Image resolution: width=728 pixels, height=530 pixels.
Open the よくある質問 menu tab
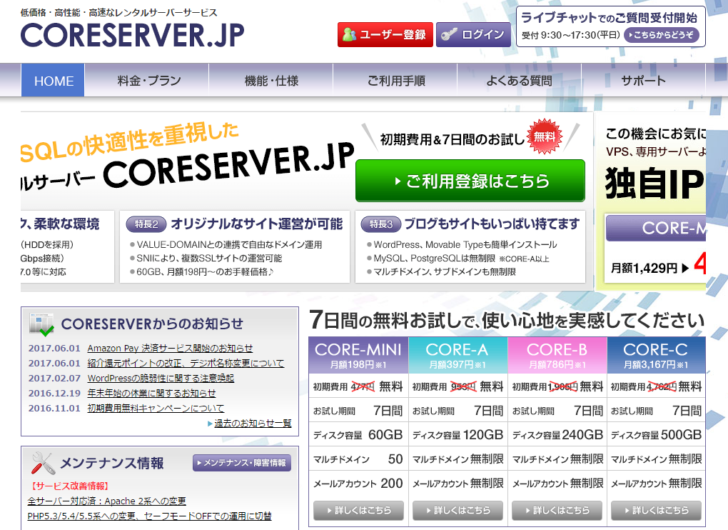[520, 80]
